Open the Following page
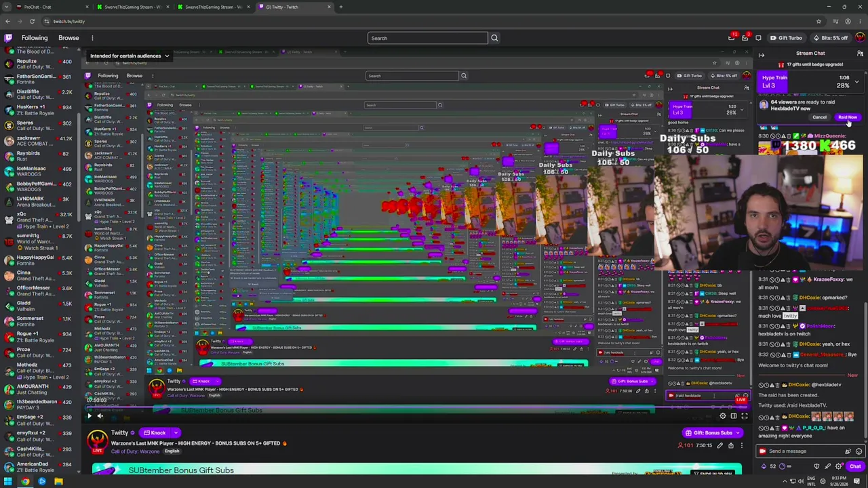The height and width of the screenshot is (488, 868). (x=35, y=38)
